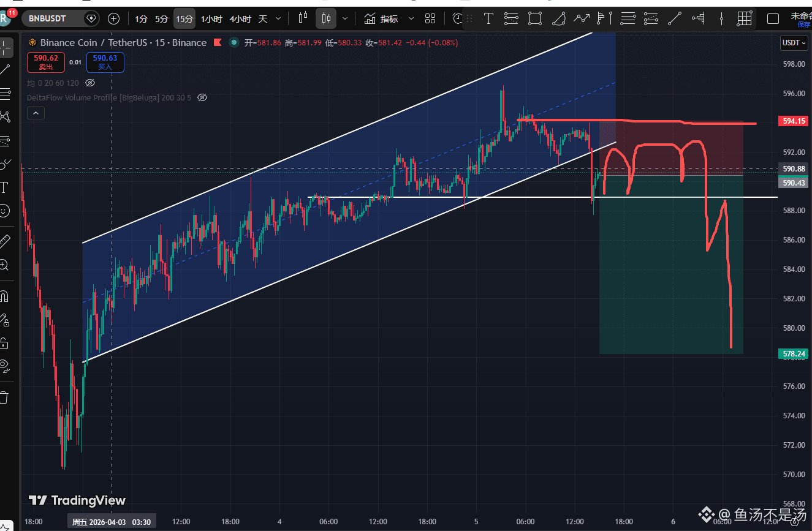Select the zoom-in magnifier tool

point(5,265)
